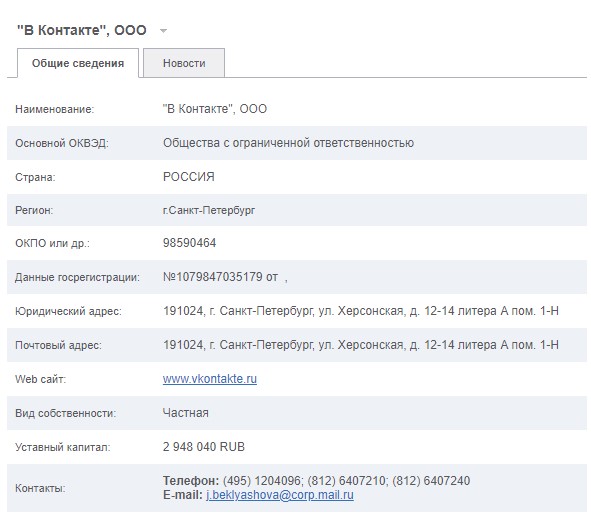Click the Юридический адрес address value

pos(361,311)
